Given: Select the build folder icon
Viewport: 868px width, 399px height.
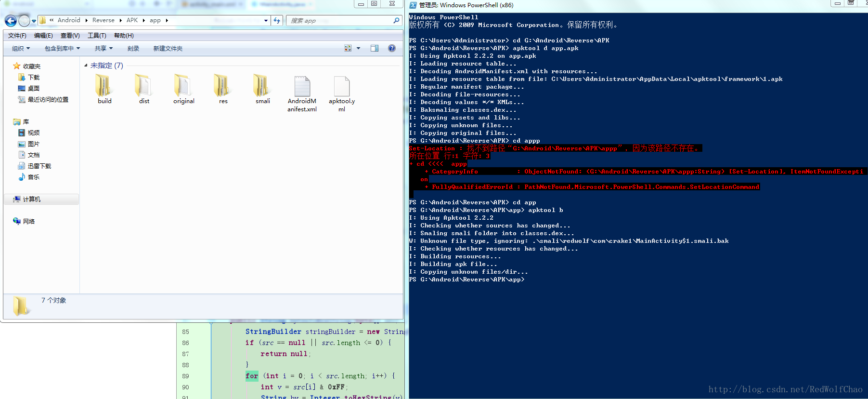Looking at the screenshot, I should coord(104,86).
